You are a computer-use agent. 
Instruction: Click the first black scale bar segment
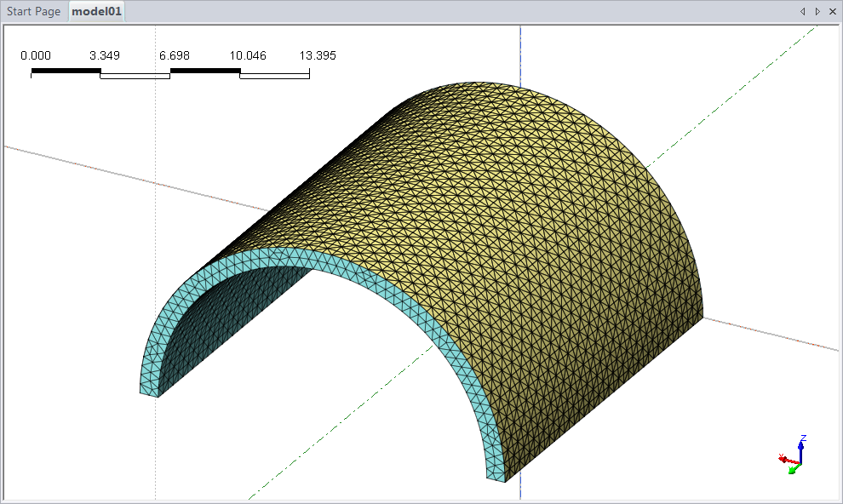(66, 71)
